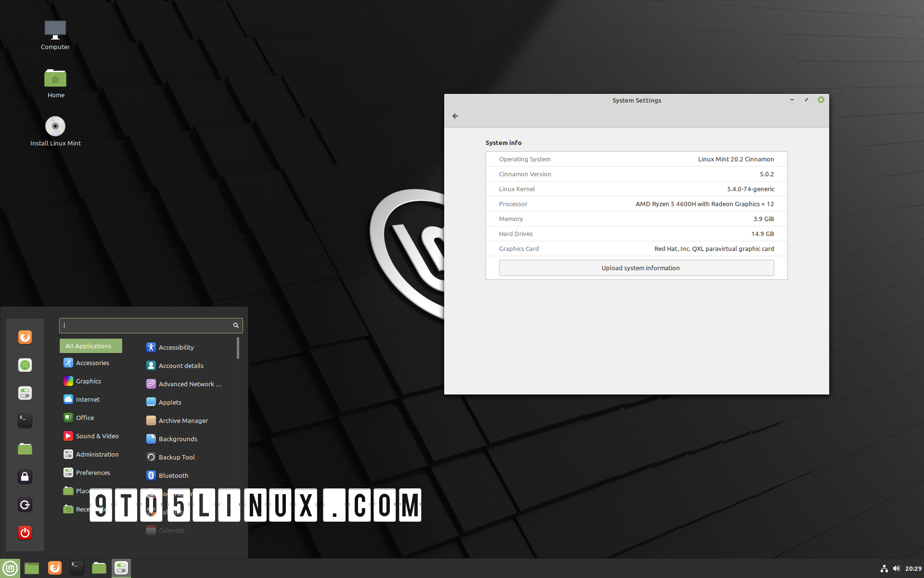Select the Sound & Video category
This screenshot has height=578, width=924.
[97, 435]
